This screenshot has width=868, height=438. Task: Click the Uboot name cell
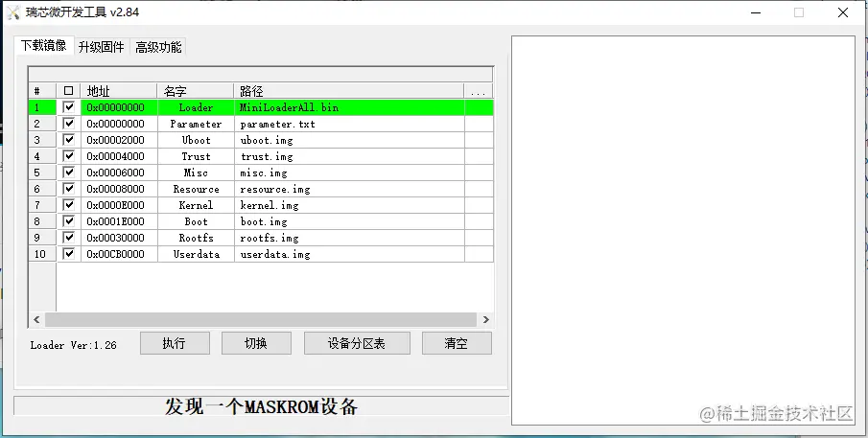click(196, 140)
